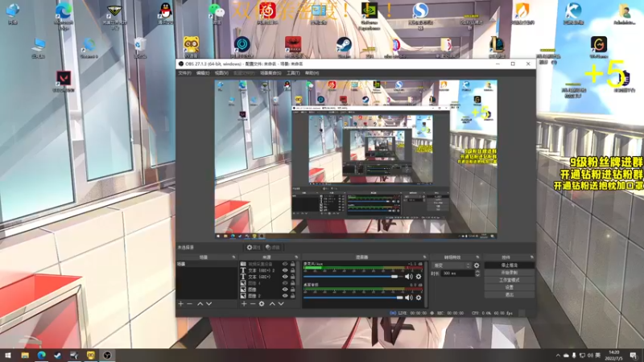
Task: Open transition properties gear icon
Action: point(477,265)
